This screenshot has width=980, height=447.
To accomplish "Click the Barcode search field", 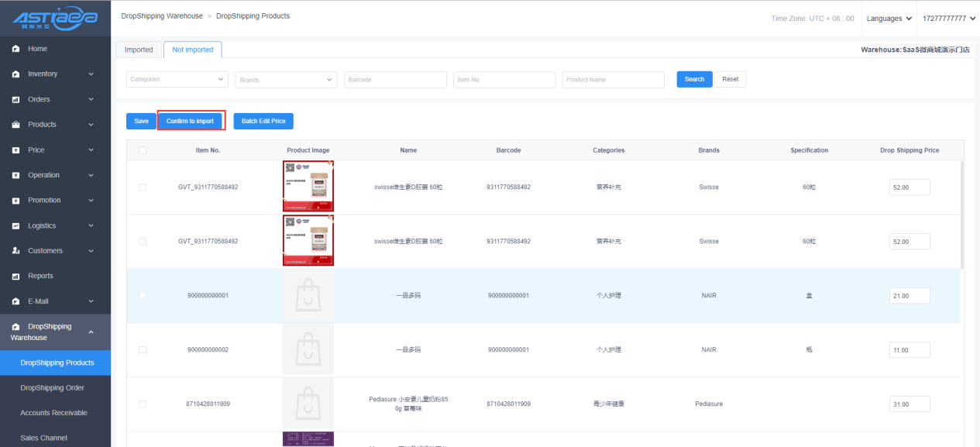I will pyautogui.click(x=395, y=80).
